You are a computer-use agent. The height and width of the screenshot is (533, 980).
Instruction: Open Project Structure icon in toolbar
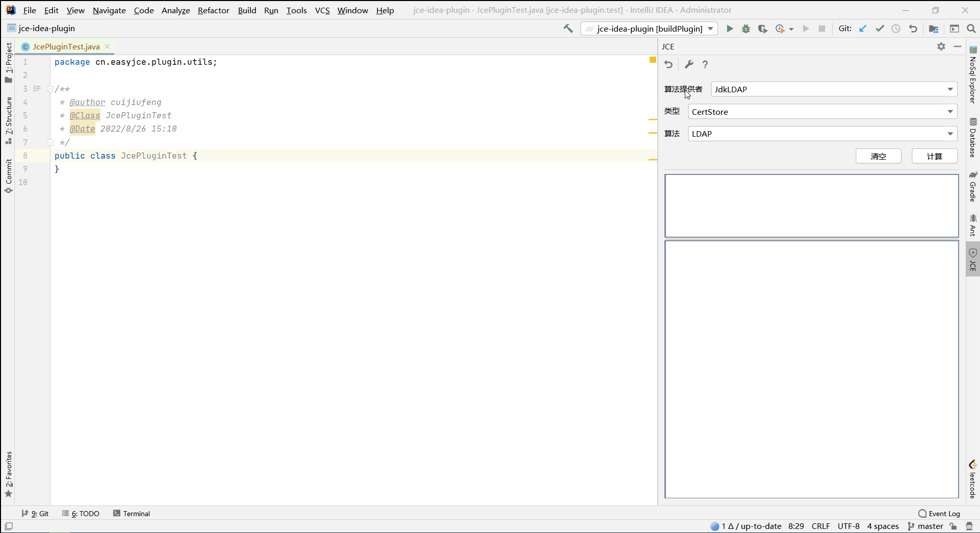934,29
